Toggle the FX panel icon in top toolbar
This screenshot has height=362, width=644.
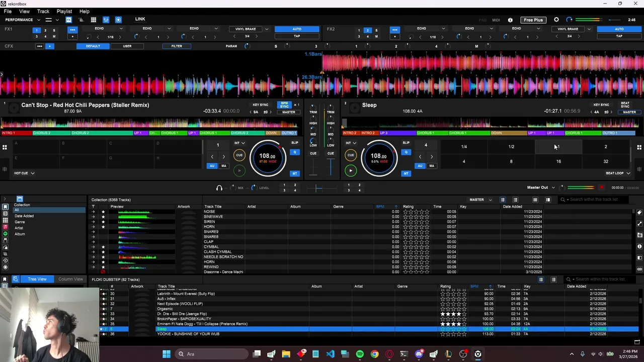tap(68, 20)
